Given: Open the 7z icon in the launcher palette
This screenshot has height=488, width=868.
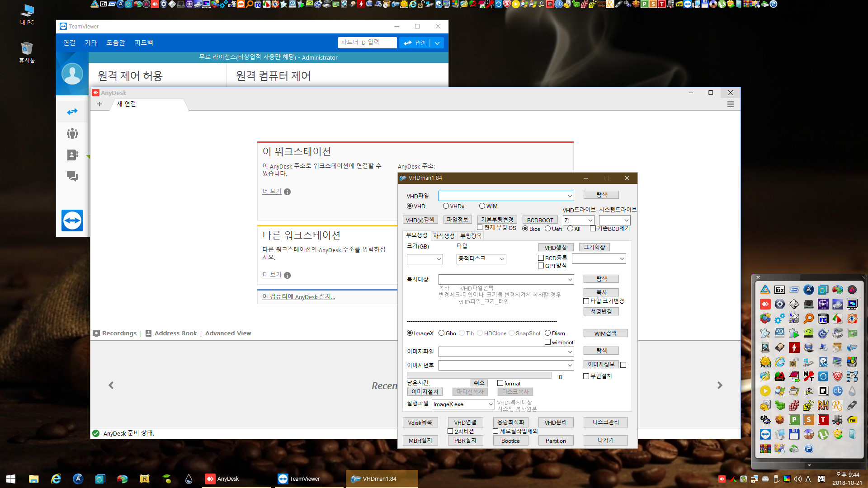Looking at the screenshot, I should tap(779, 290).
